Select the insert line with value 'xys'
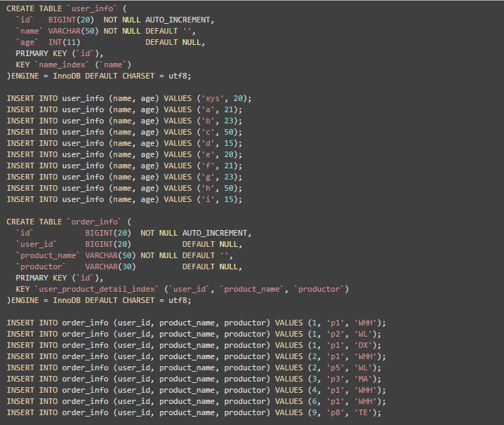Screen dimensions: 504x425 point(129,98)
